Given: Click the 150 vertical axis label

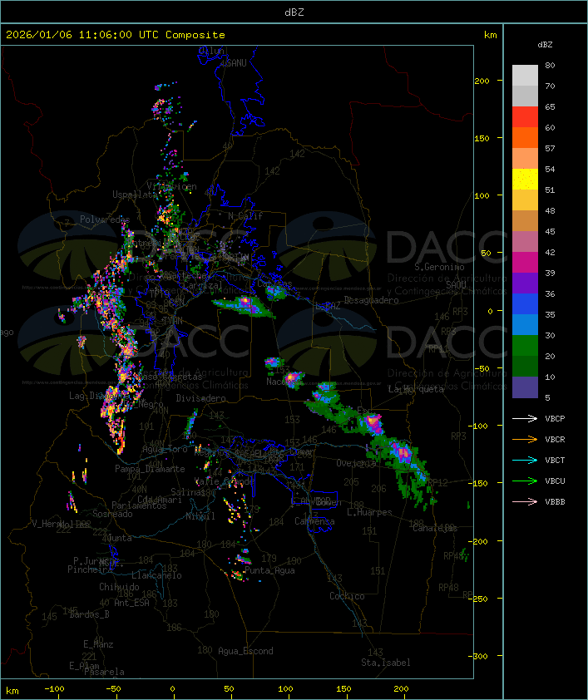Looking at the screenshot, I should coord(482,138).
